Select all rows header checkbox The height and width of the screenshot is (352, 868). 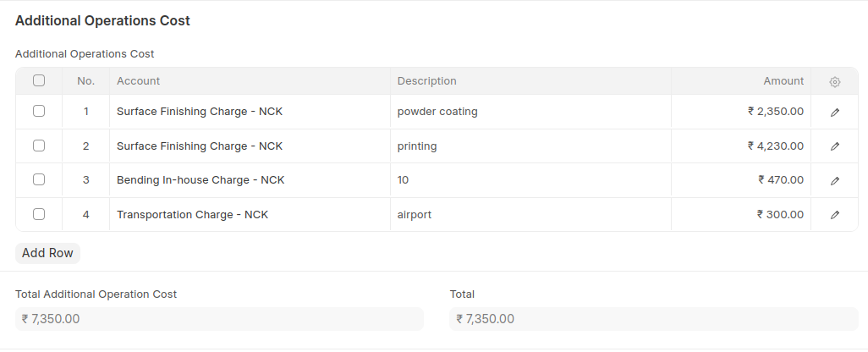[39, 81]
